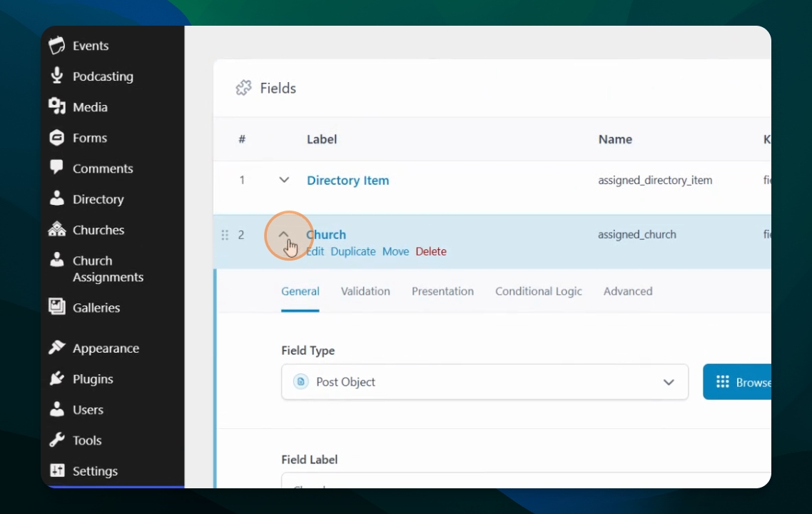Click the Post Object document icon

[x=301, y=382]
